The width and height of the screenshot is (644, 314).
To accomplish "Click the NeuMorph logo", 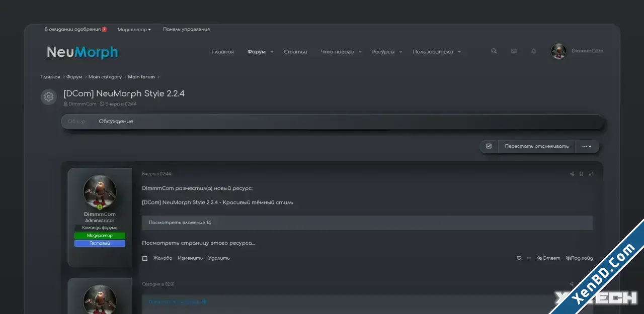I will point(83,52).
